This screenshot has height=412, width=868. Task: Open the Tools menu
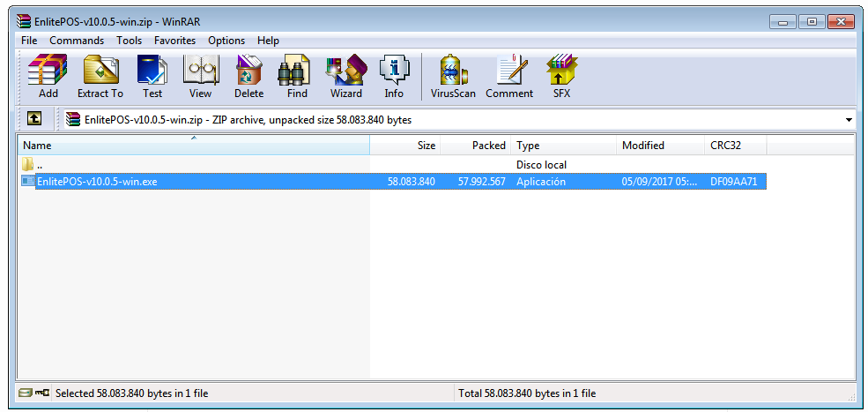129,41
